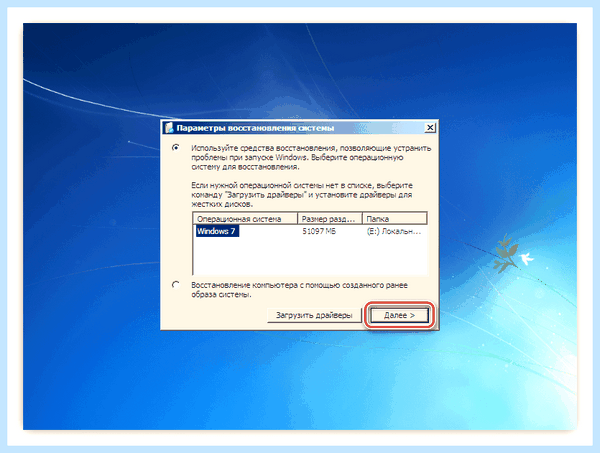600x453 pixels.
Task: Click the Операционная система column header
Action: pyautogui.click(x=245, y=218)
